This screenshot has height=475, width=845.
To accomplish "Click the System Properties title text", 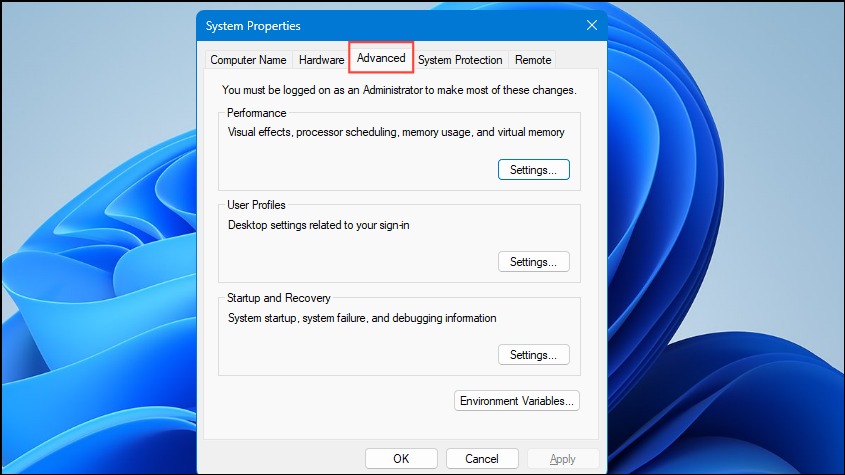I will [253, 26].
